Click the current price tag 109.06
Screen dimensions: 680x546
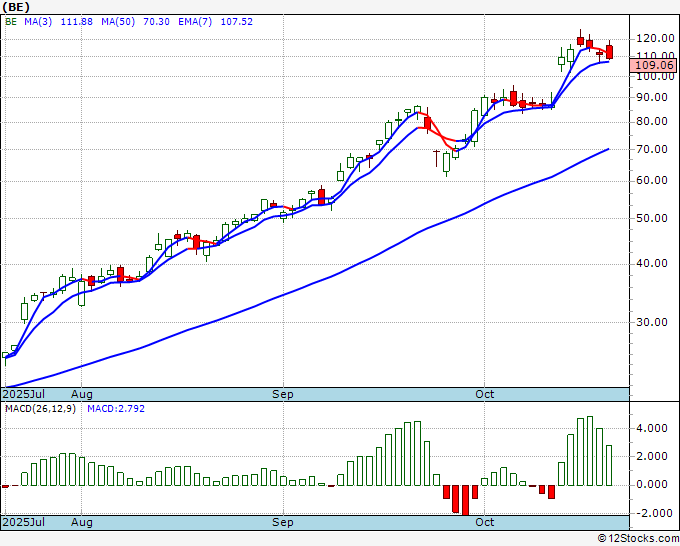point(654,65)
